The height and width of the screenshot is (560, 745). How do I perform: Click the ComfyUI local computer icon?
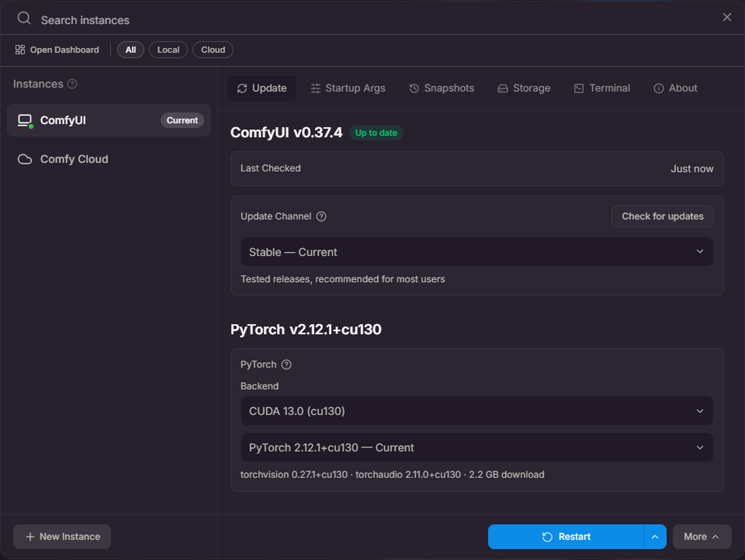[x=25, y=121]
